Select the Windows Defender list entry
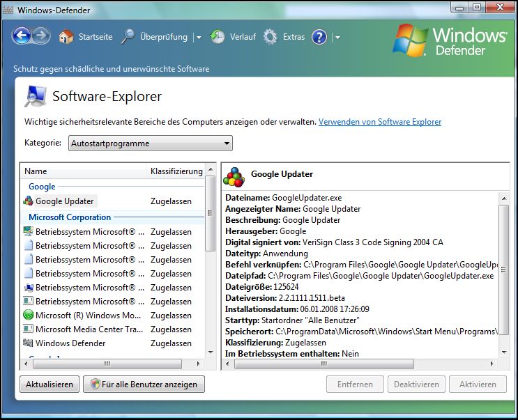This screenshot has width=518, height=420. coord(70,343)
